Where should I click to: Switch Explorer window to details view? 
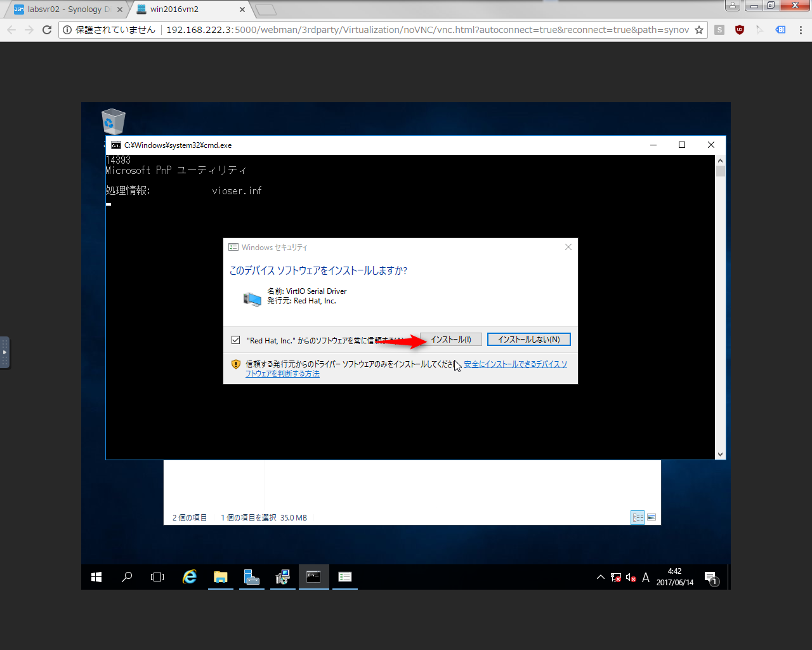coord(638,517)
